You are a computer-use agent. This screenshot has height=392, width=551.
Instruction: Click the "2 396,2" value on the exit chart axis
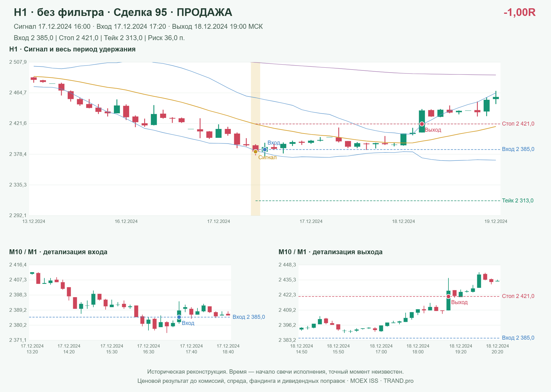[287, 325]
